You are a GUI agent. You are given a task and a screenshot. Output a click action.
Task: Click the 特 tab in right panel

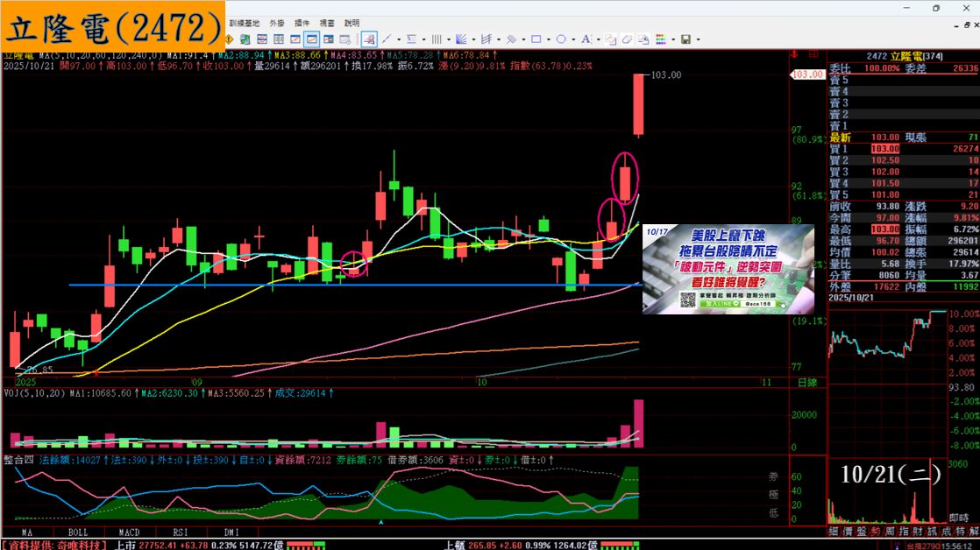click(x=961, y=532)
